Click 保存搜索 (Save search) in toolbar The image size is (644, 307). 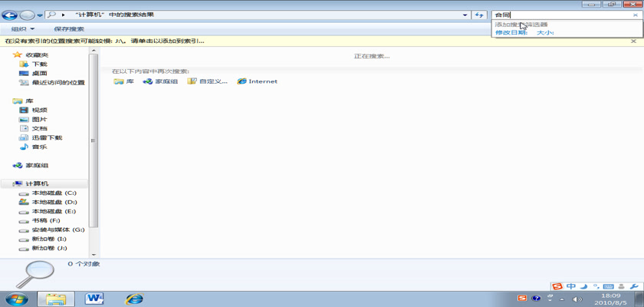pyautogui.click(x=69, y=29)
